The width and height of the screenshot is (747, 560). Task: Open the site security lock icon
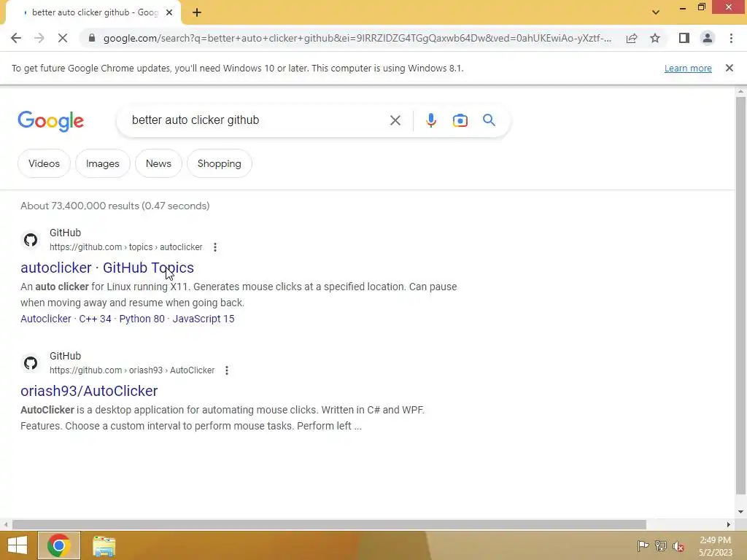coord(93,38)
